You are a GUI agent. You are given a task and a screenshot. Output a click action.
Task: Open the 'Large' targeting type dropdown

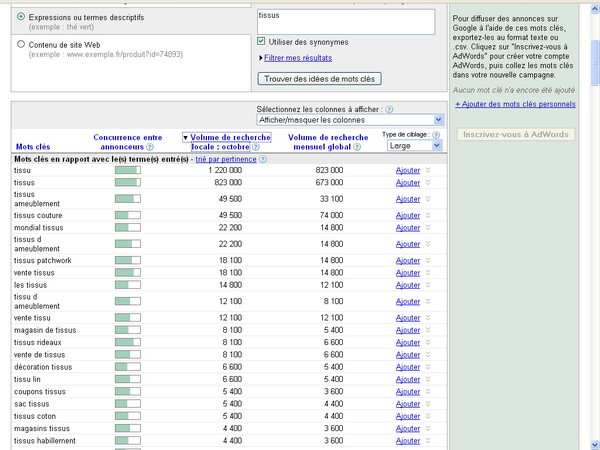414,146
